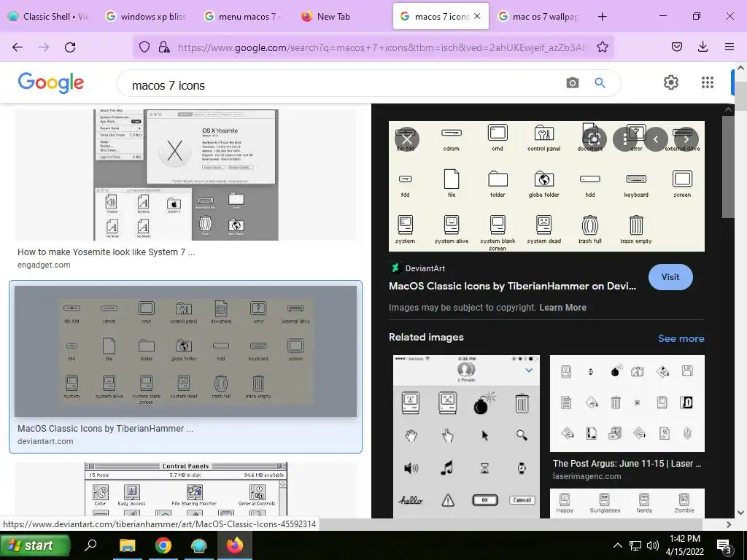Click the Google logo

coord(51,83)
